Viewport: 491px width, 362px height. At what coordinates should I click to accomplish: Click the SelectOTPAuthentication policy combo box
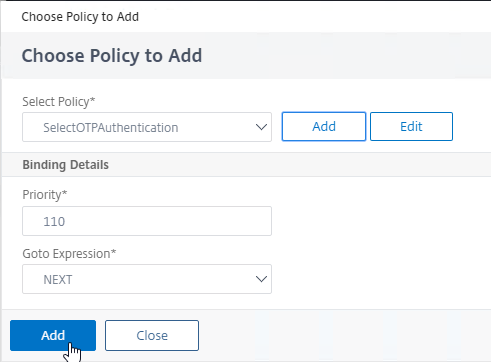tap(147, 127)
